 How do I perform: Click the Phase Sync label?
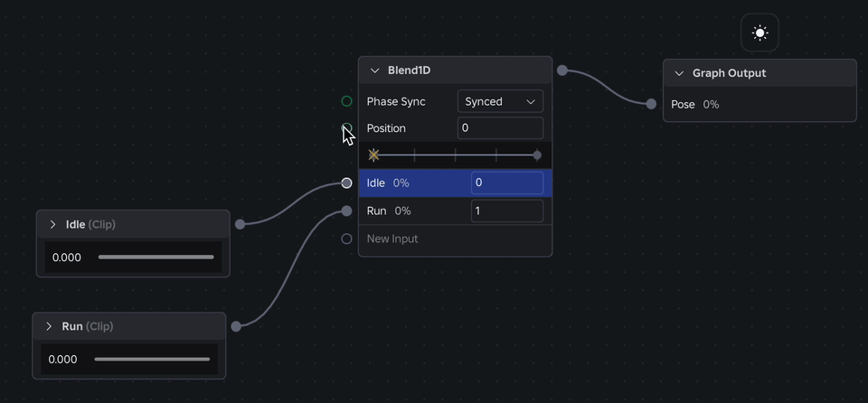[x=396, y=101]
